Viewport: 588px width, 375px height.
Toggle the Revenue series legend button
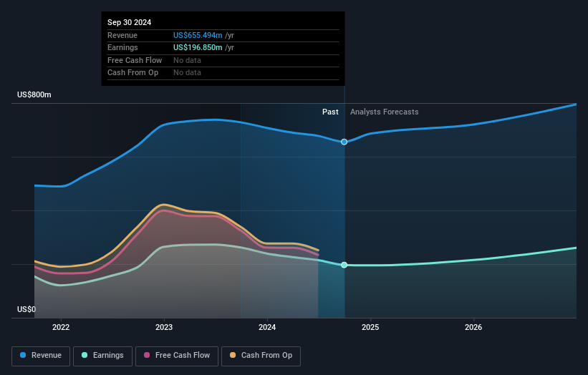coord(41,356)
